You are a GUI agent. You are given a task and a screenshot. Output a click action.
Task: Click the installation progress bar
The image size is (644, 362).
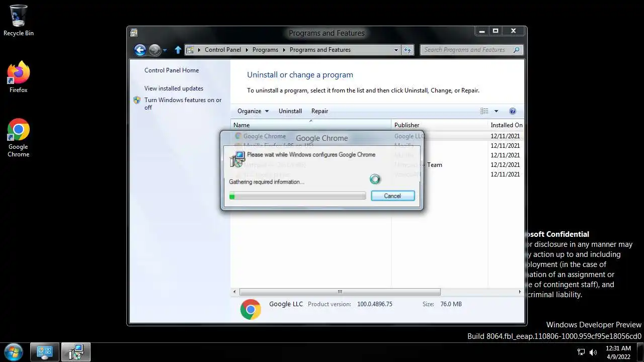(297, 196)
